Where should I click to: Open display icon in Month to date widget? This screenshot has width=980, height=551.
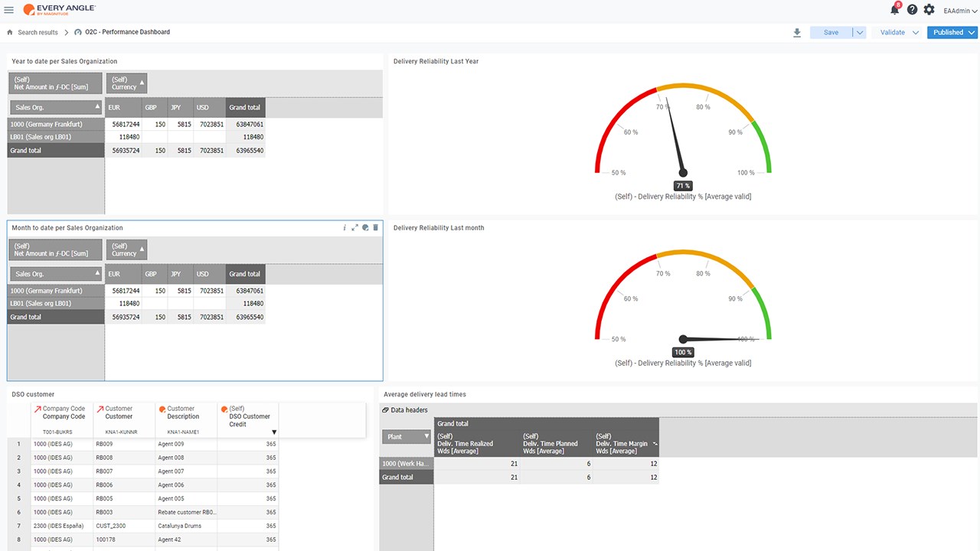(x=365, y=227)
